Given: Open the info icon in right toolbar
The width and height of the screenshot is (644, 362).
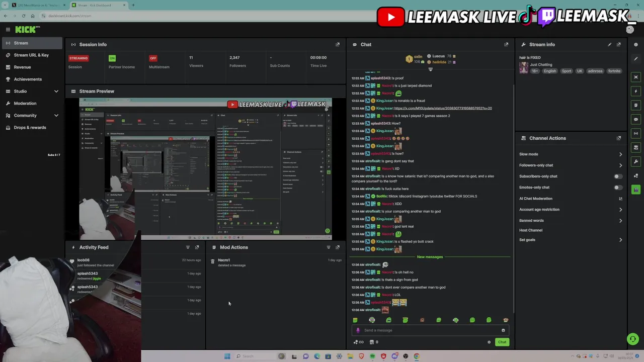Looking at the screenshot, I should 636,44.
